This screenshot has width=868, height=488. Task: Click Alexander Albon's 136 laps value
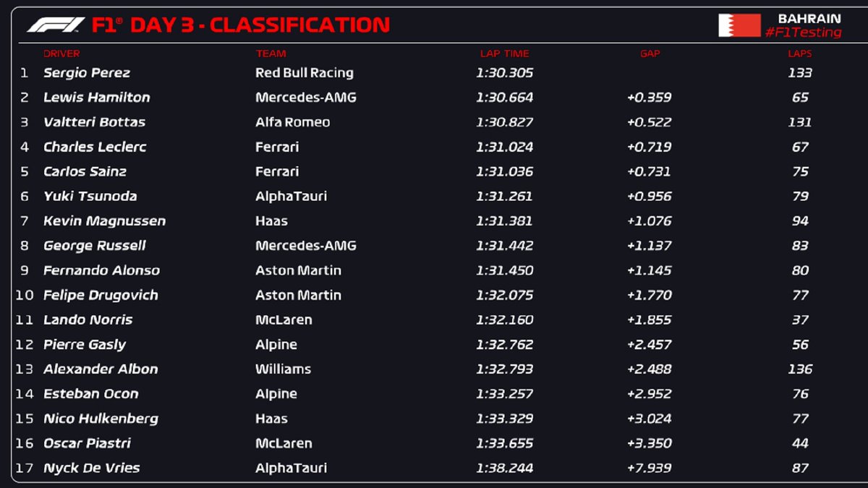tap(799, 369)
